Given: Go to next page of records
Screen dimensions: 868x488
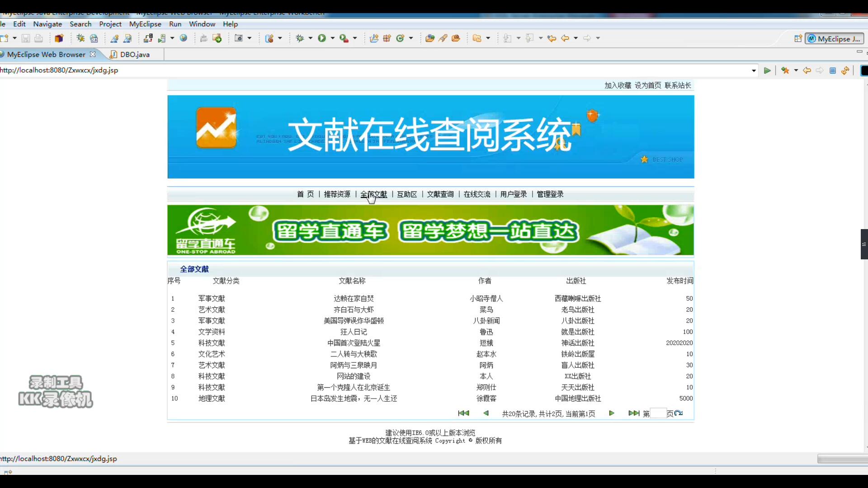Looking at the screenshot, I should 612,413.
